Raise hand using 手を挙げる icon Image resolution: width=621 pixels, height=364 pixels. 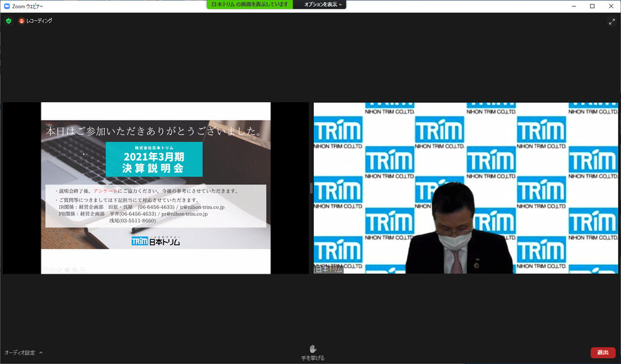(313, 348)
